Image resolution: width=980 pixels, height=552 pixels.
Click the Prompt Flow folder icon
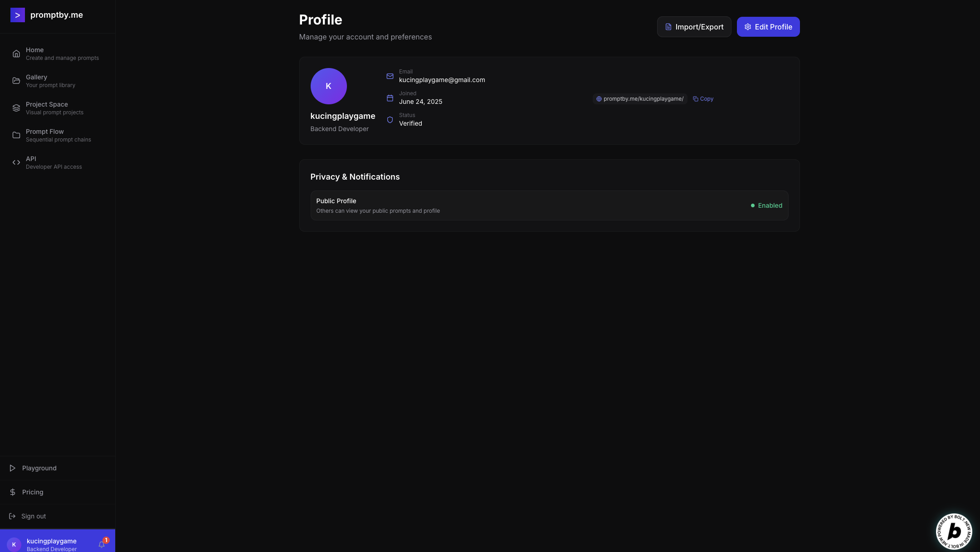[x=16, y=135]
